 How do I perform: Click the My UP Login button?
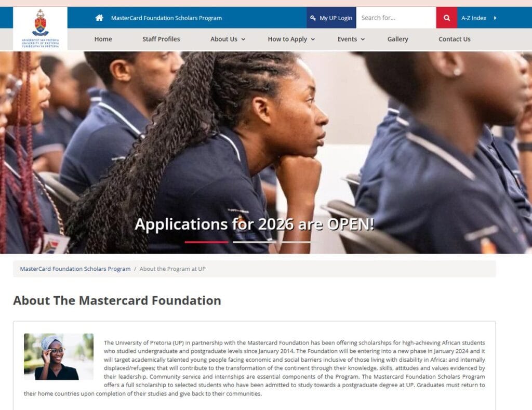[331, 18]
